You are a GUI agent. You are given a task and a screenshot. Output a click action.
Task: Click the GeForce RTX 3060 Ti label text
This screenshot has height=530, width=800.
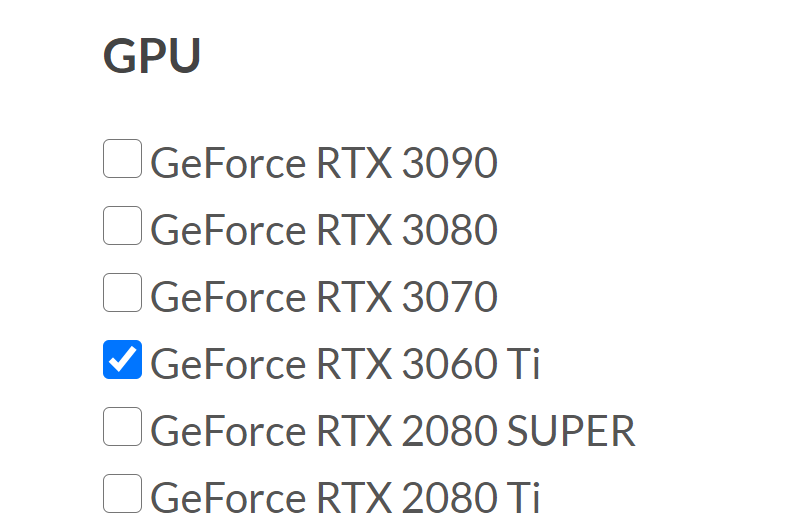(x=345, y=364)
